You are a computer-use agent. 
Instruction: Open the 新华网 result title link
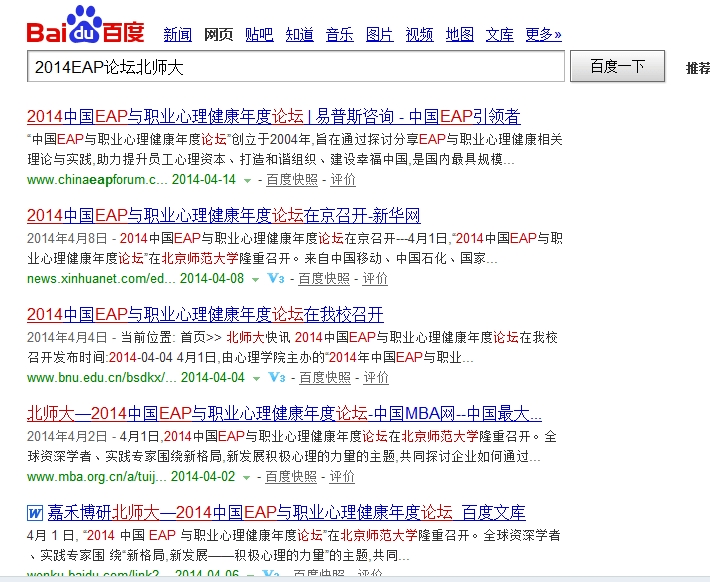point(223,215)
